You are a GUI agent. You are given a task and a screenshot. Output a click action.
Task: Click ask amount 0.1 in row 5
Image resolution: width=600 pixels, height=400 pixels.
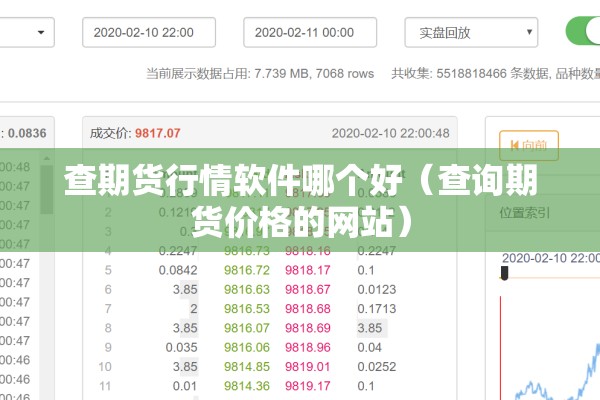[365, 270]
